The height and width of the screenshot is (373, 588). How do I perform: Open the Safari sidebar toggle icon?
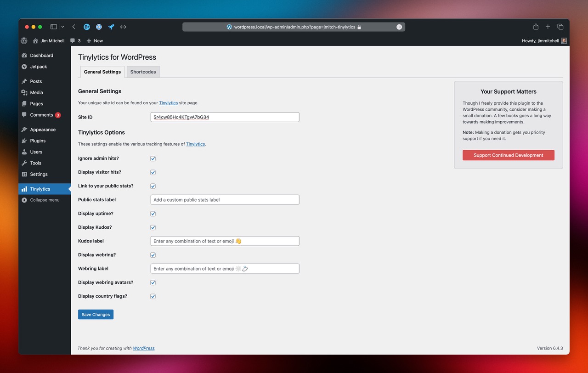[x=54, y=27]
